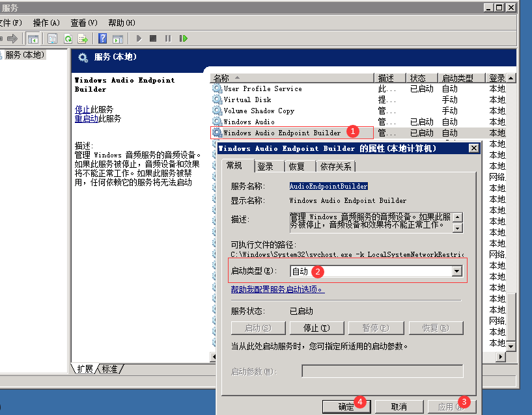Image resolution: width=532 pixels, height=415 pixels.
Task: Click the description box scroll-up arrow
Action: coord(457,217)
